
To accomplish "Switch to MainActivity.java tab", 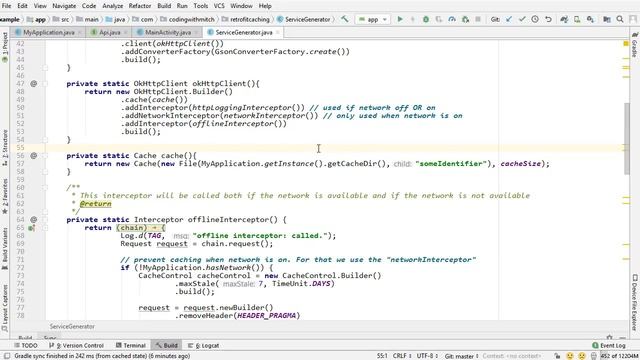I will tap(167, 32).
